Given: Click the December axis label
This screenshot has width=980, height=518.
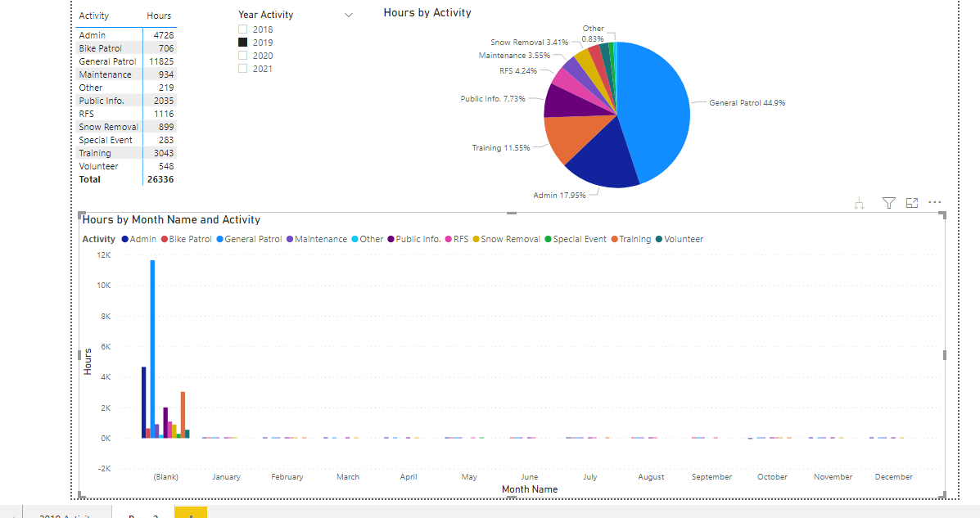Looking at the screenshot, I should pos(894,477).
